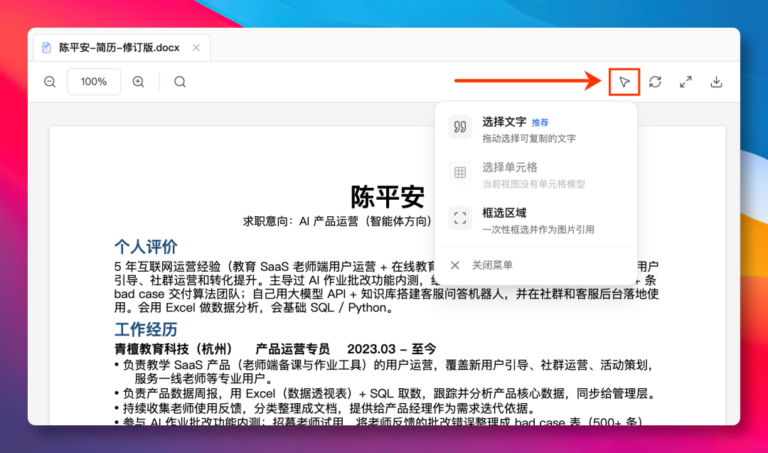Viewport: 768px width, 453px height.
Task: Choose 框选区域 menu option
Action: pos(536,220)
